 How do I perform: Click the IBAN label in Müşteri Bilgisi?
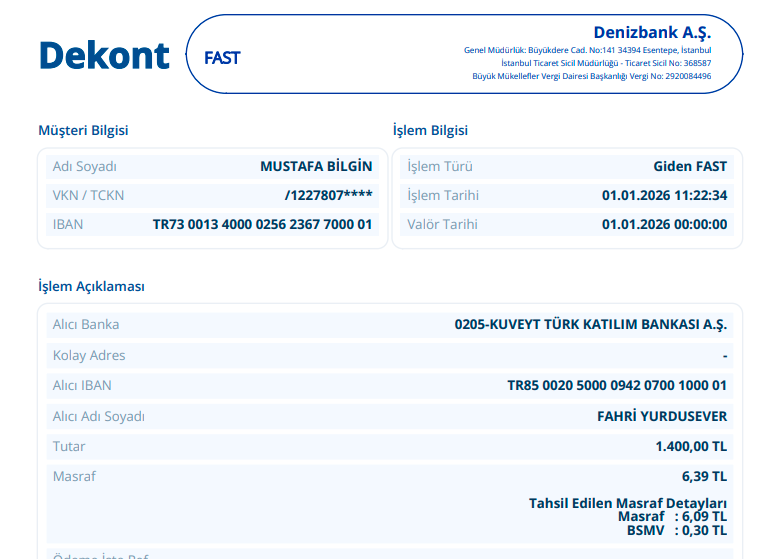tap(68, 224)
